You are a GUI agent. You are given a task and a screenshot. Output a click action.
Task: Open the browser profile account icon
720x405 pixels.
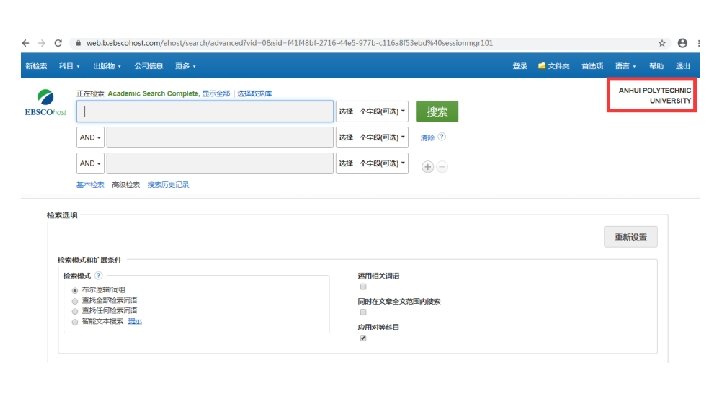click(x=682, y=43)
